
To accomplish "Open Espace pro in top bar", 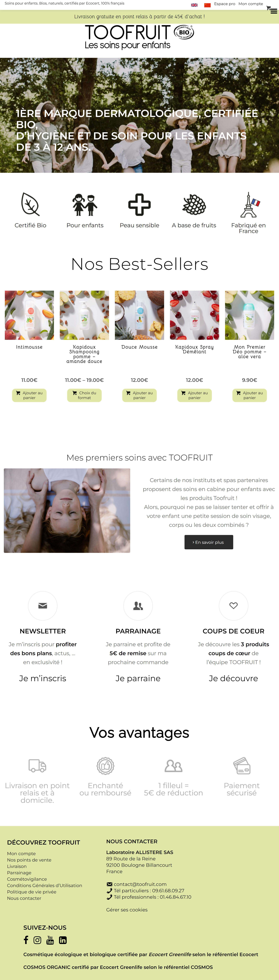I will 225,4.
